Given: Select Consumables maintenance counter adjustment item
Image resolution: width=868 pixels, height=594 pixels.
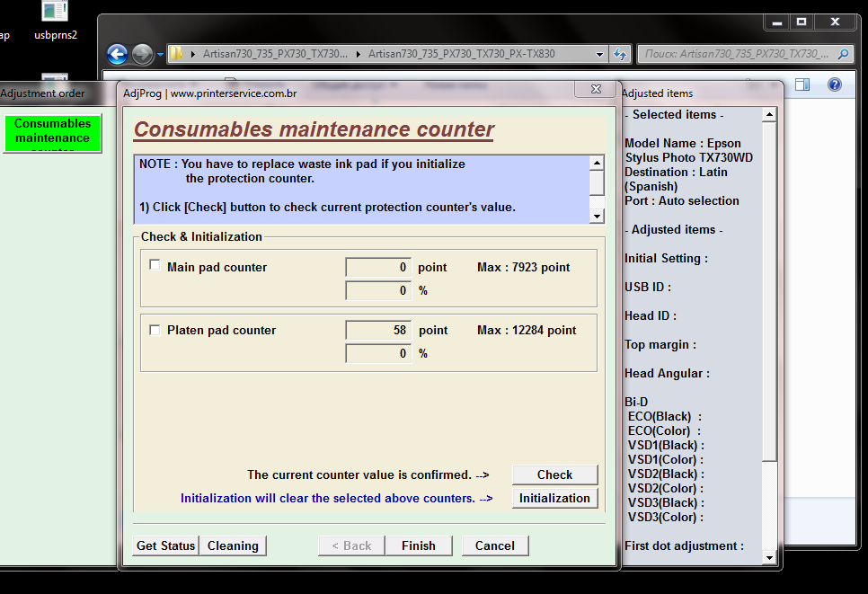Looking at the screenshot, I should (x=52, y=131).
